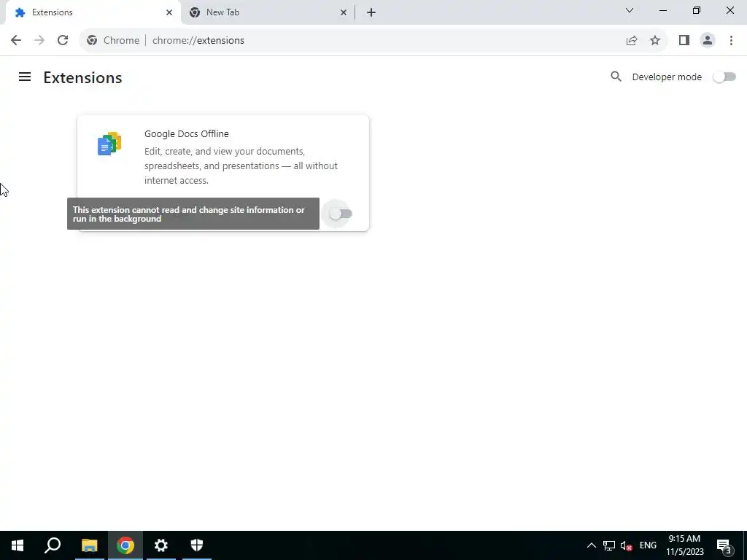The image size is (747, 560).
Task: Click the share this page icon
Action: 632,41
